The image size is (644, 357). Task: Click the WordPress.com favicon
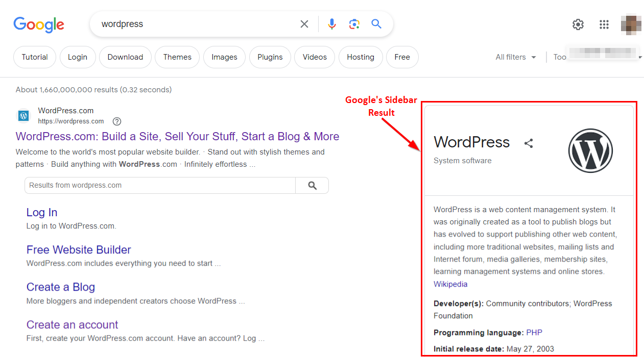coord(23,116)
